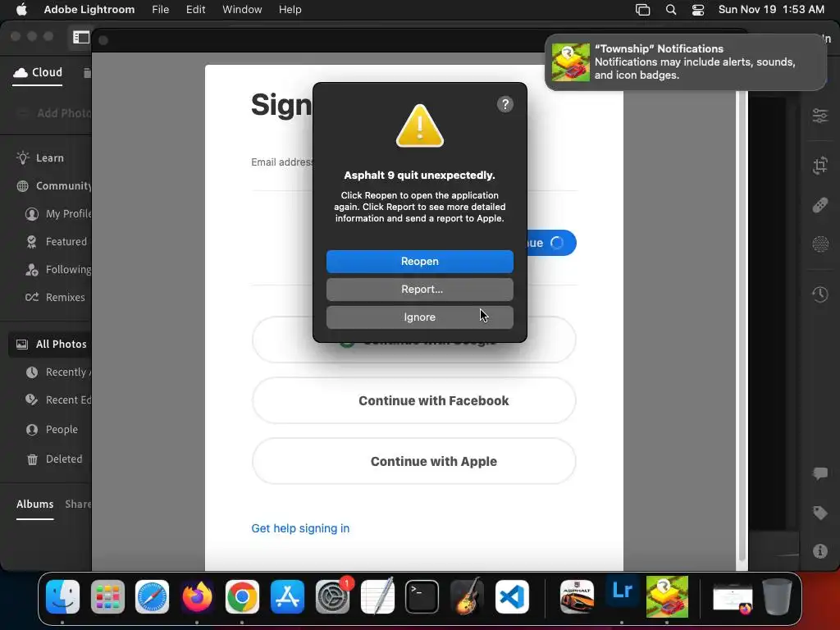Image resolution: width=840 pixels, height=630 pixels.
Task: Open the Comments panel icon
Action: [819, 473]
